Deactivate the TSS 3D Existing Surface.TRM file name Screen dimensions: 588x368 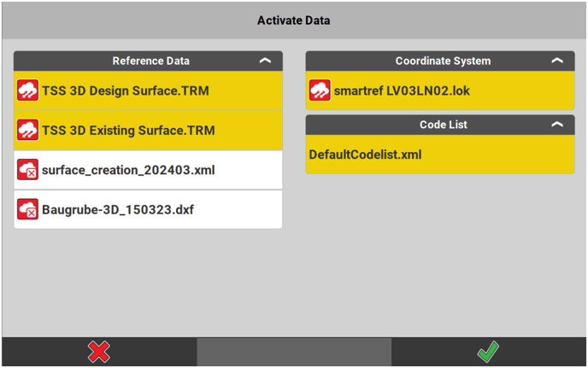(128, 131)
